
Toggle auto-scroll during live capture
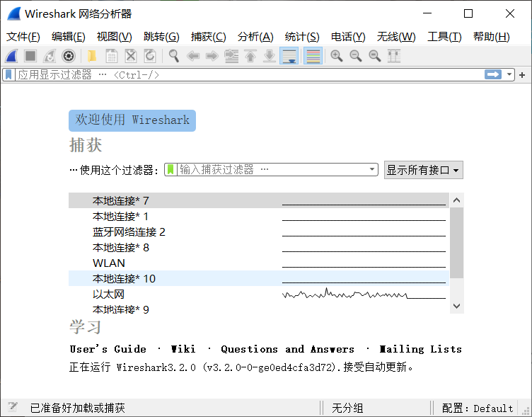coord(289,56)
